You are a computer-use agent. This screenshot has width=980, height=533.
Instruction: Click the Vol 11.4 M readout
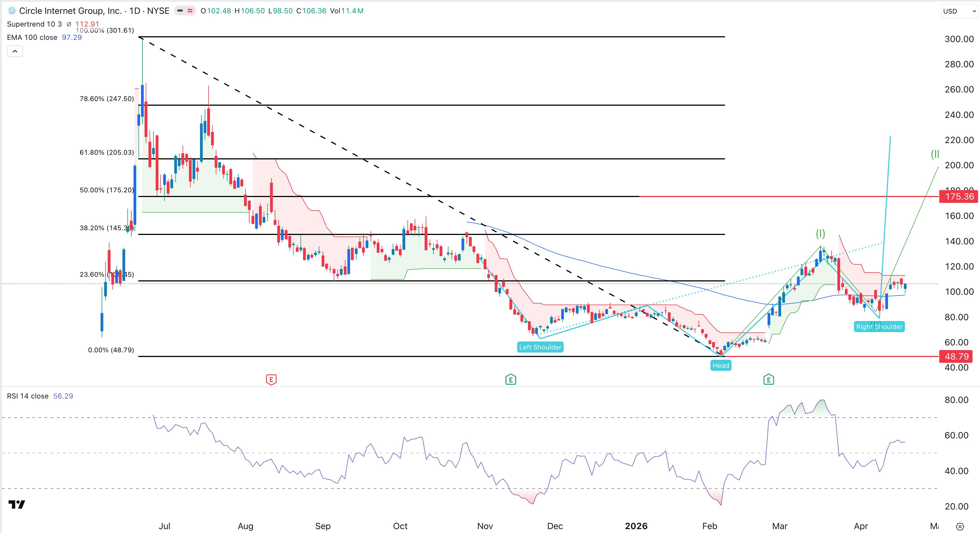point(347,11)
